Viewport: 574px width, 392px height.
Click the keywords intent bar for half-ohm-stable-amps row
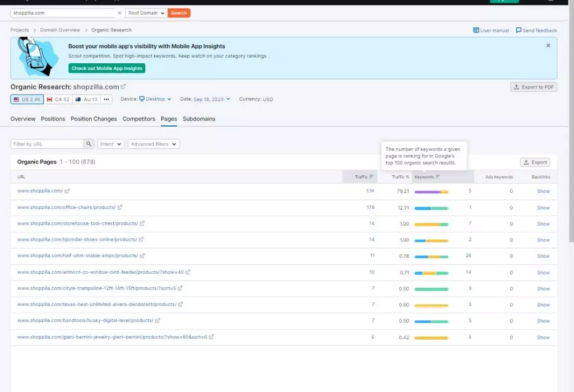431,256
